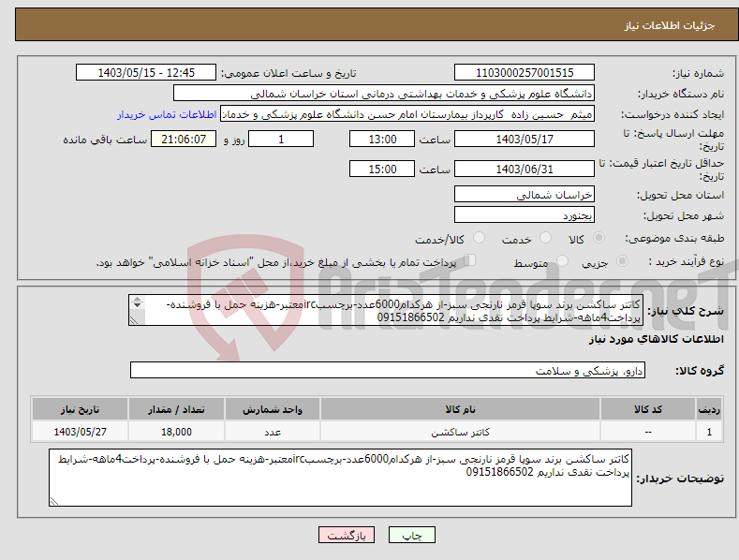Click the remaining days field showing 1
Viewport: 739px width, 560px height.
point(281,139)
